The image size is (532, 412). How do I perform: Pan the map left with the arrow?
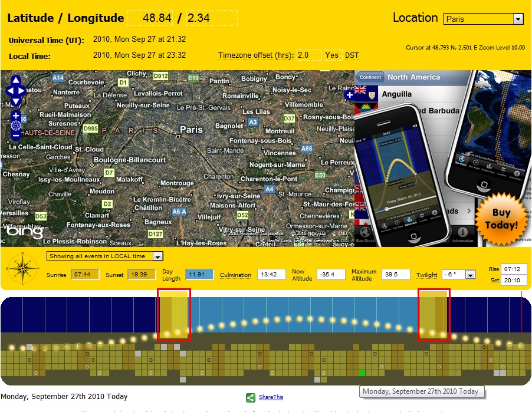[9, 91]
